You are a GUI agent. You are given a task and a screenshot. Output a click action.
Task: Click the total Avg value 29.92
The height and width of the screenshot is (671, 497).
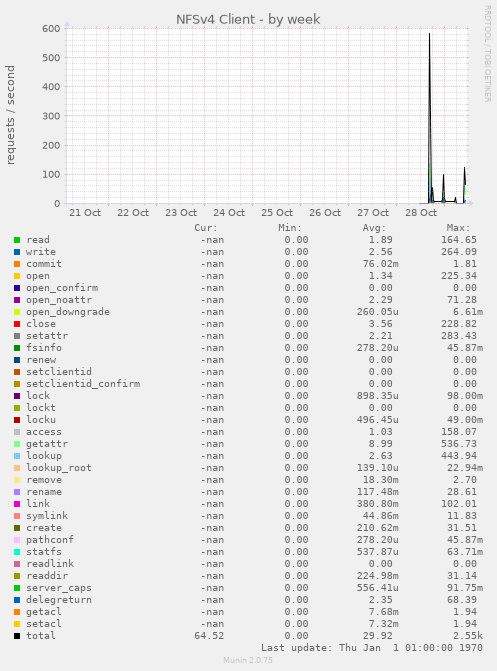pos(378,636)
